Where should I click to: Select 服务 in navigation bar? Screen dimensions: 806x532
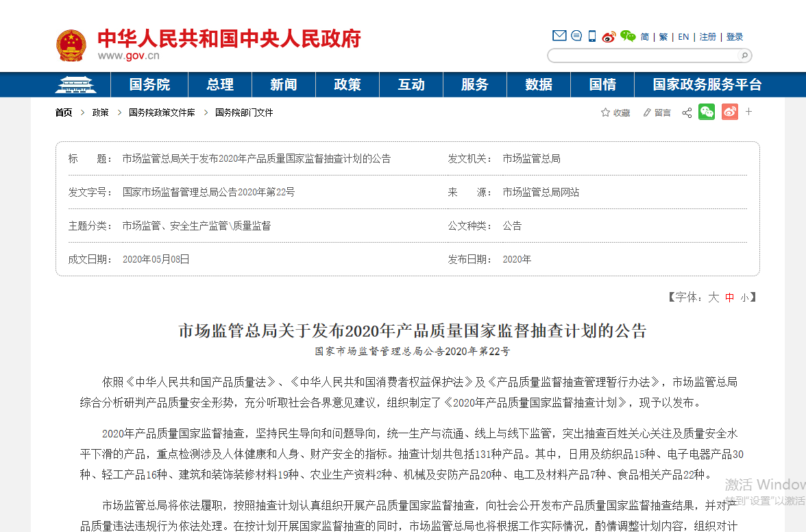pyautogui.click(x=475, y=84)
